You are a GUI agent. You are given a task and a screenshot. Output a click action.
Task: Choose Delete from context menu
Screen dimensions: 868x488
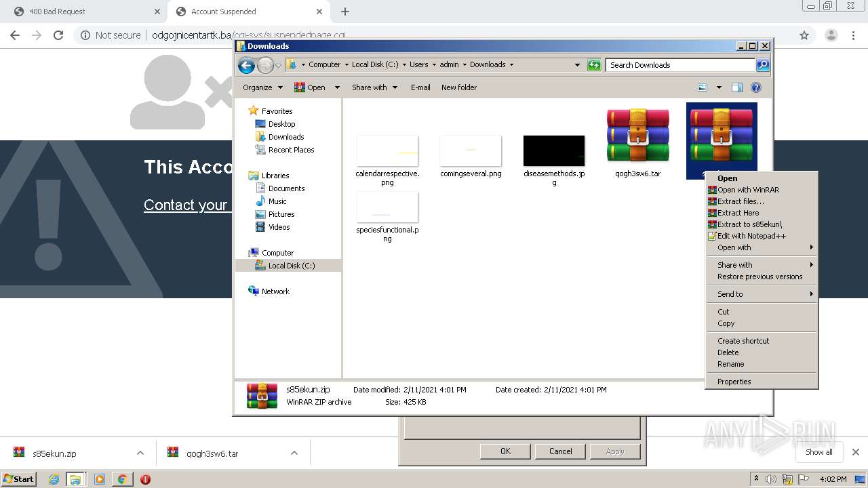point(762,352)
